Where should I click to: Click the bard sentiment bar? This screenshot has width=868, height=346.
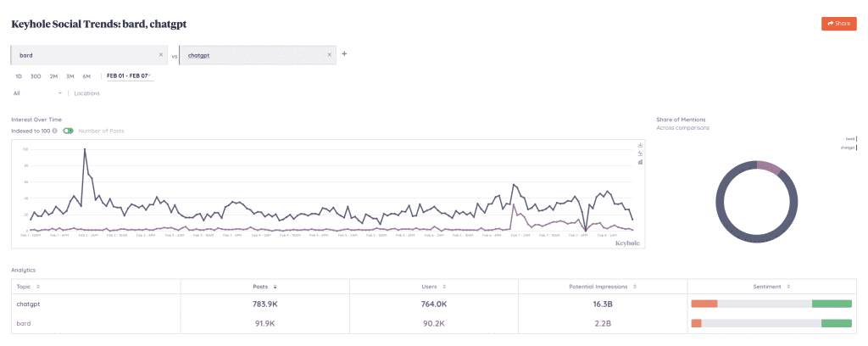click(x=771, y=323)
